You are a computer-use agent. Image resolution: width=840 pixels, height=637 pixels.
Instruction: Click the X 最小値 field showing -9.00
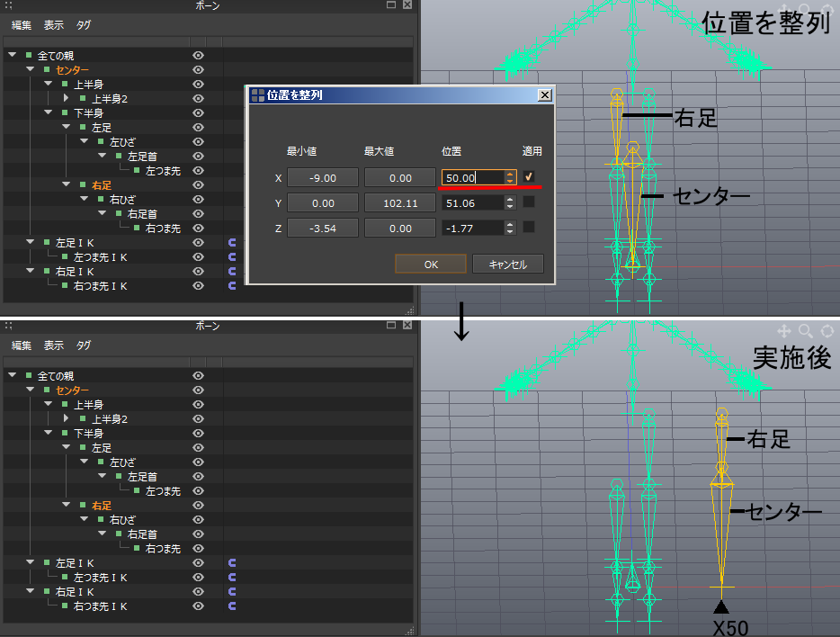(323, 177)
